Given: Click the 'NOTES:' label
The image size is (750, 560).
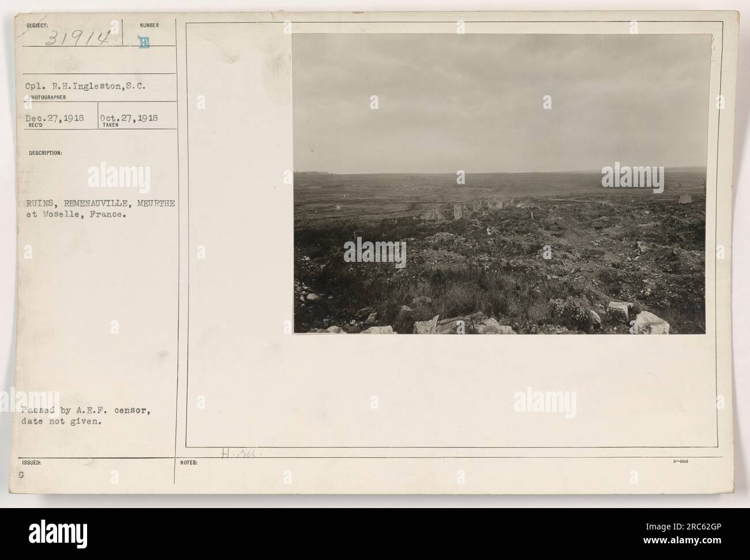Looking at the screenshot, I should coord(189,463).
